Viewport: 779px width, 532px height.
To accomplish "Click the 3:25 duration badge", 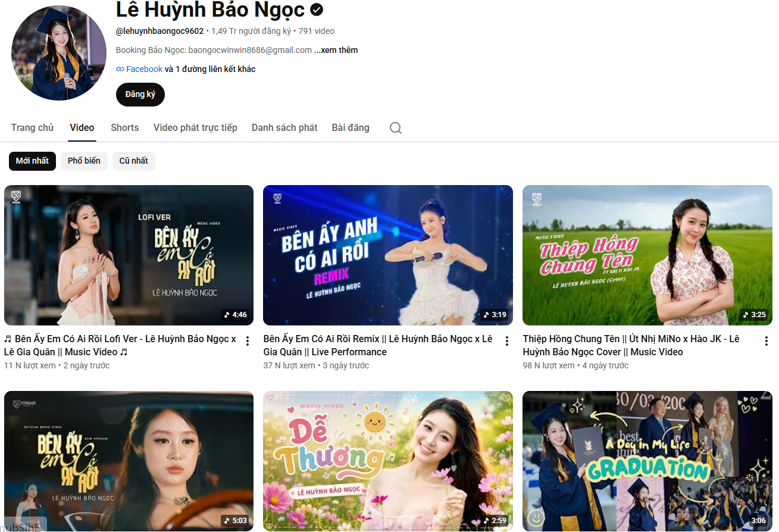I will pos(755,314).
